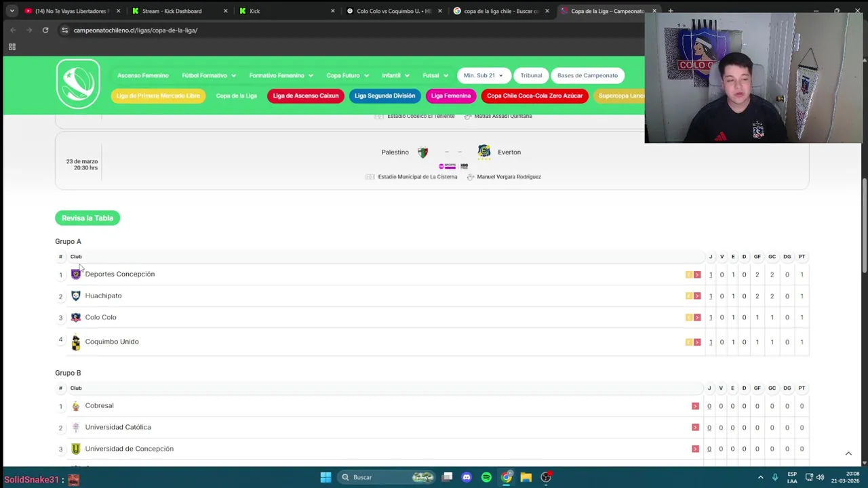The image size is (868, 488).
Task: Switch to the No Te Vayas Libertadores tab
Action: 71,11
